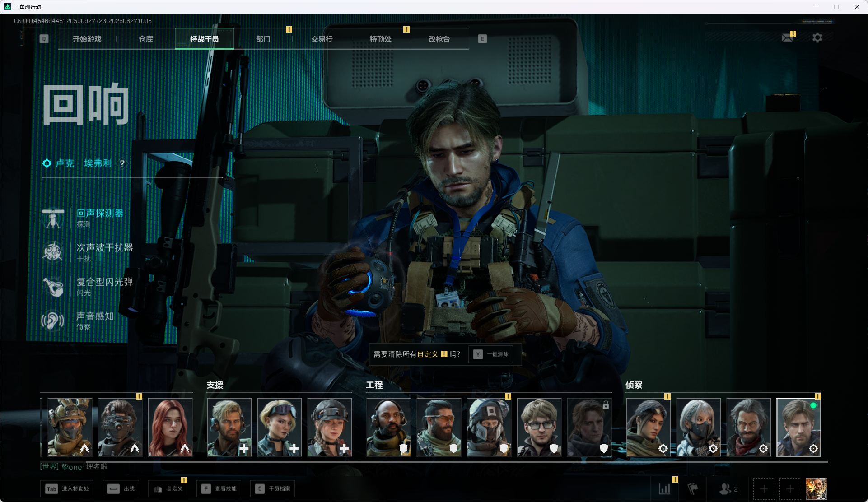Select the locked engineer operator portrait
868x502 pixels.
(589, 427)
